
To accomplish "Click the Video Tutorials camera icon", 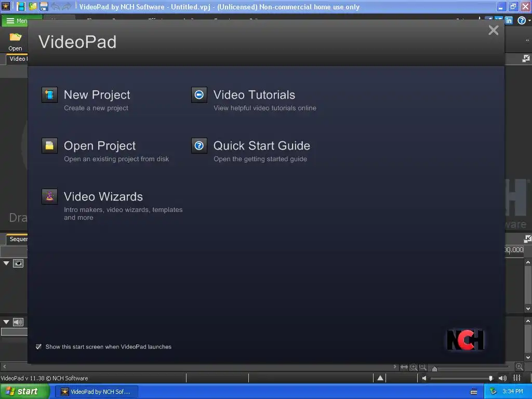I will pyautogui.click(x=199, y=95).
